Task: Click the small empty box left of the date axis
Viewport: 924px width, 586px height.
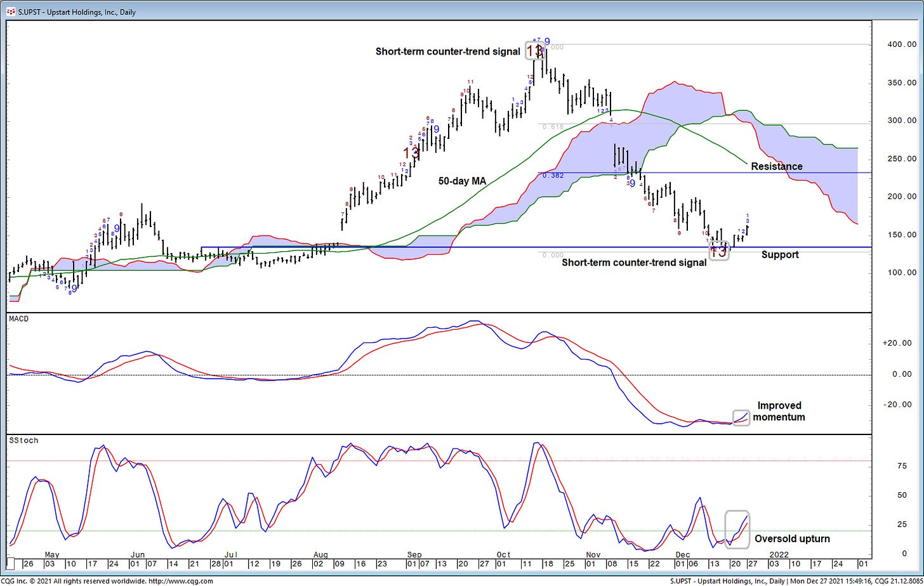Action: tap(11, 563)
